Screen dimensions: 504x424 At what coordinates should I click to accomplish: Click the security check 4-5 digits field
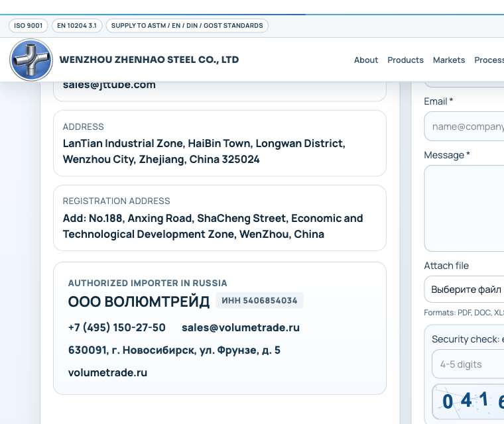point(468,364)
